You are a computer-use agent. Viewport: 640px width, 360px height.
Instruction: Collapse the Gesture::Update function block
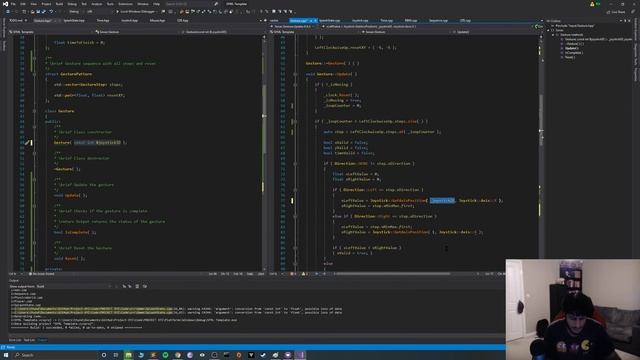(x=295, y=74)
